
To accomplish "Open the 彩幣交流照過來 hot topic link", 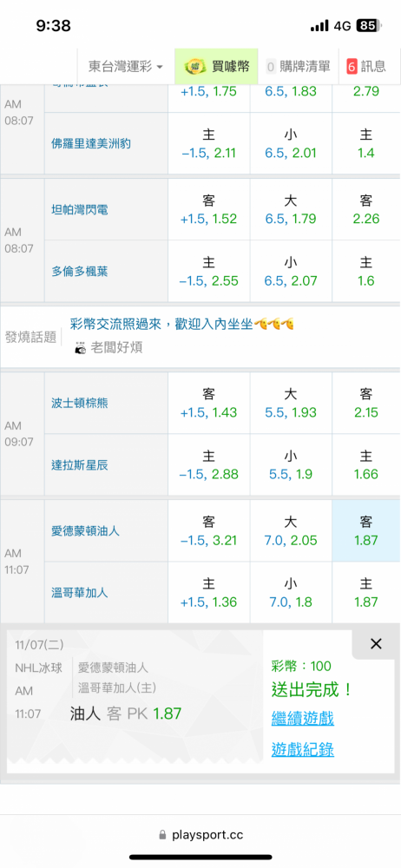I will click(181, 325).
